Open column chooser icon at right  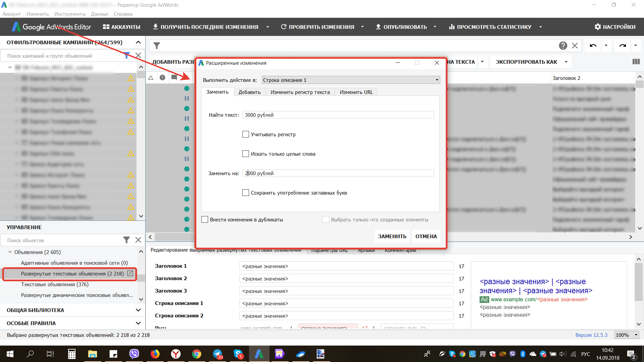[x=636, y=62]
